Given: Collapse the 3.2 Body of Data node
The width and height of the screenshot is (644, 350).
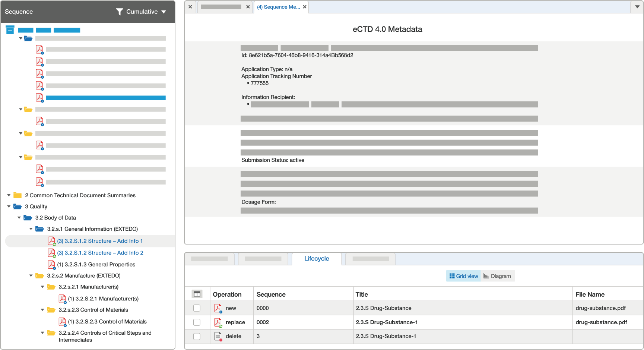Looking at the screenshot, I should pos(19,218).
